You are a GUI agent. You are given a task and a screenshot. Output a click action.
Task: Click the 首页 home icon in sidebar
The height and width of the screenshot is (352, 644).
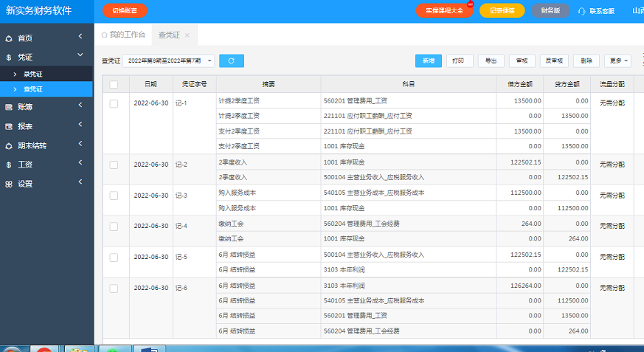(9, 38)
